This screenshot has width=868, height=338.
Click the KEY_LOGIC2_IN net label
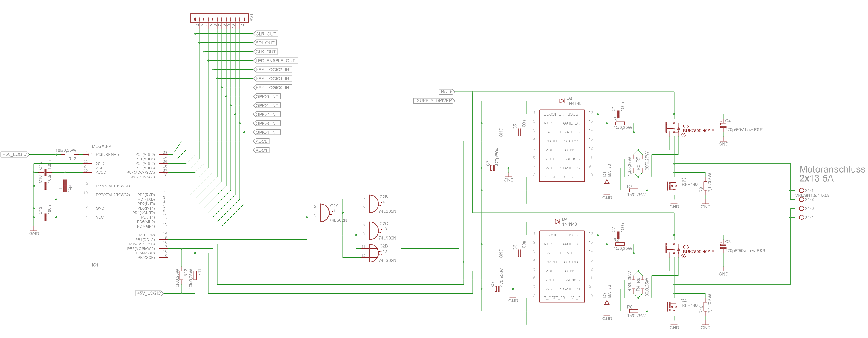tap(272, 69)
